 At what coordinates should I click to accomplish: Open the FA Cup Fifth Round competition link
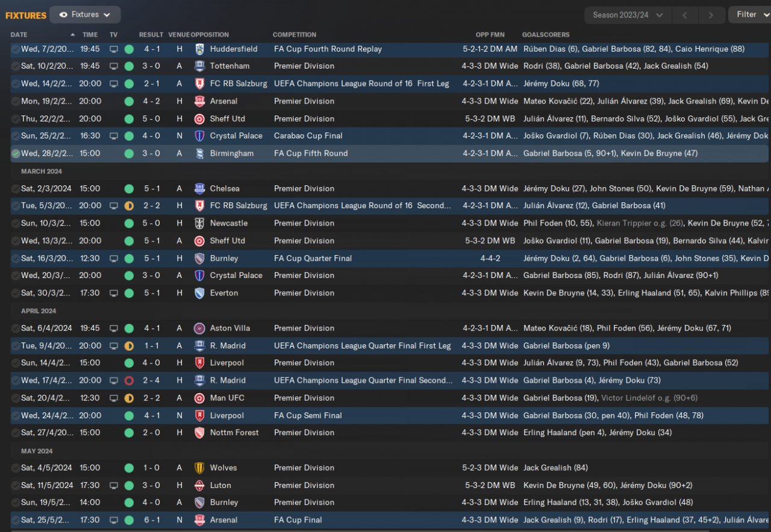point(311,153)
